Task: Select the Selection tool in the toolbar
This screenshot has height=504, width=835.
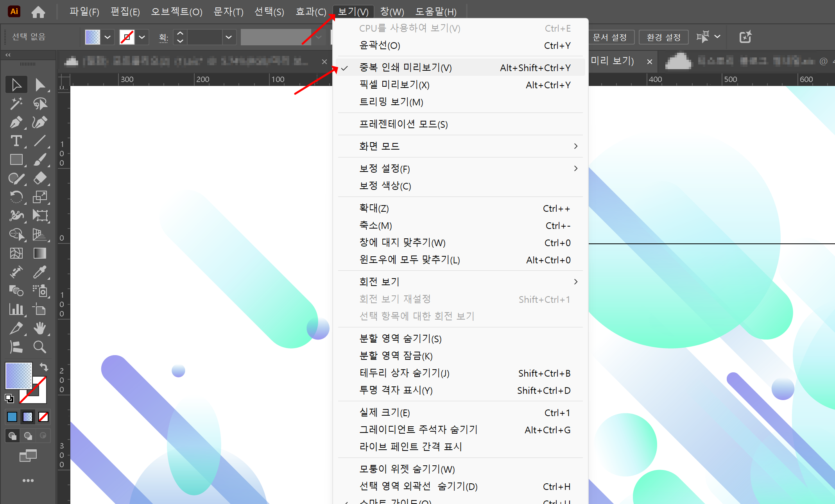Action: point(16,84)
